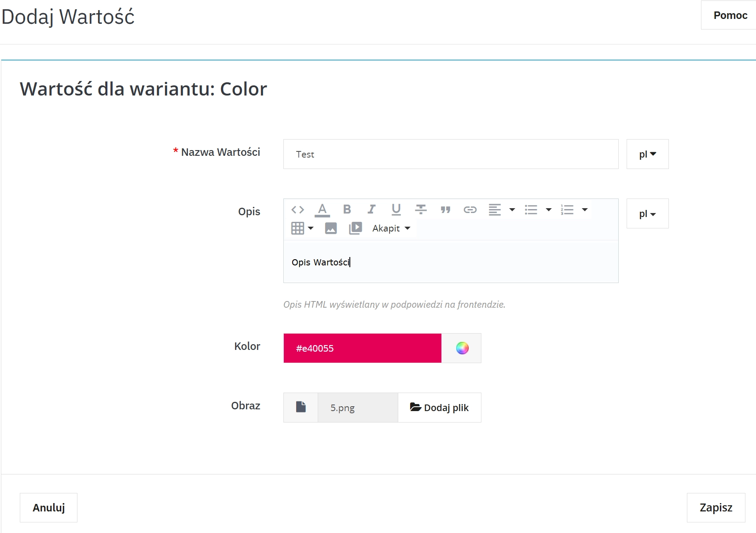
Task: Insert a table in the editor
Action: [298, 228]
